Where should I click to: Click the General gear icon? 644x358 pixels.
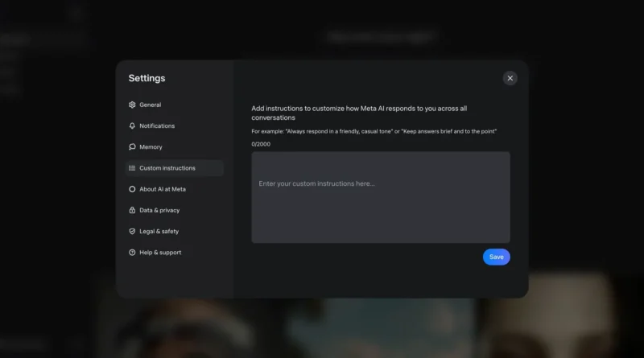(x=132, y=105)
